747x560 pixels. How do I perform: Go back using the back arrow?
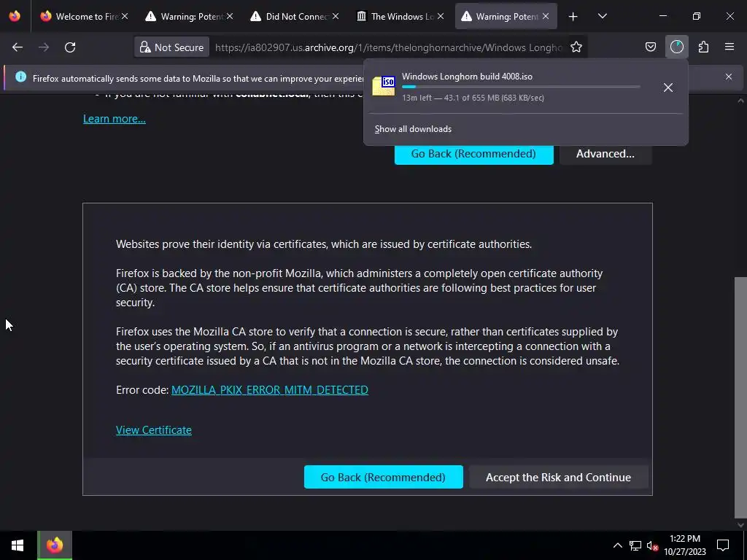point(18,47)
